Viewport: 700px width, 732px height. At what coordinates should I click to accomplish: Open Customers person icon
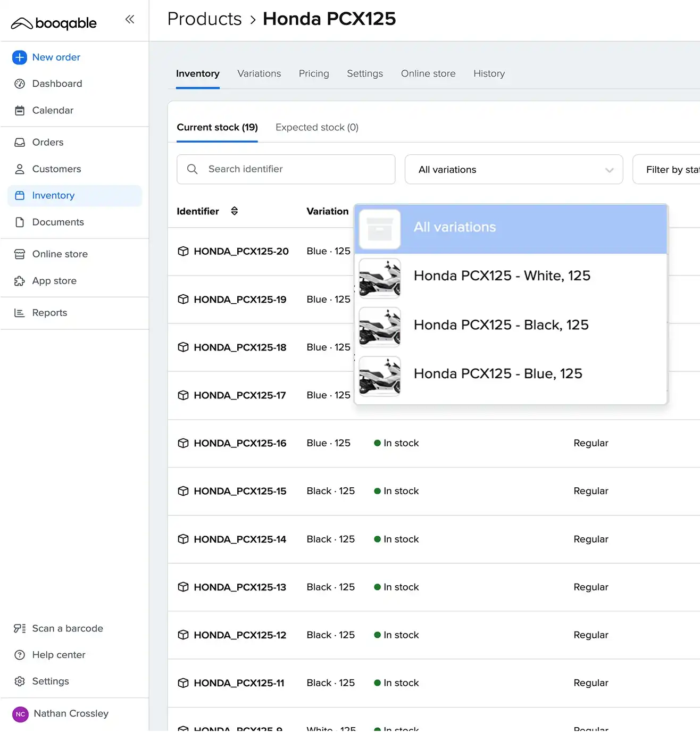[x=20, y=169]
